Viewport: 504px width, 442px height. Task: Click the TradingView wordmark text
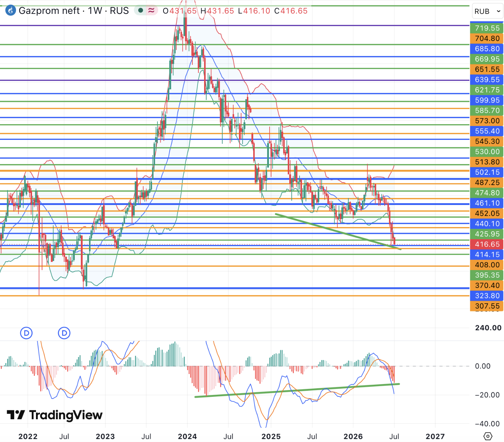click(x=66, y=415)
